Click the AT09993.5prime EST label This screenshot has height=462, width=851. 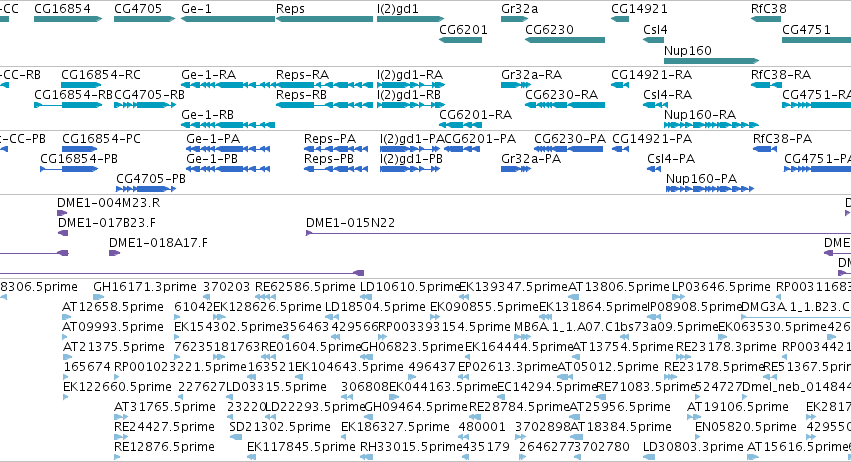click(113, 327)
